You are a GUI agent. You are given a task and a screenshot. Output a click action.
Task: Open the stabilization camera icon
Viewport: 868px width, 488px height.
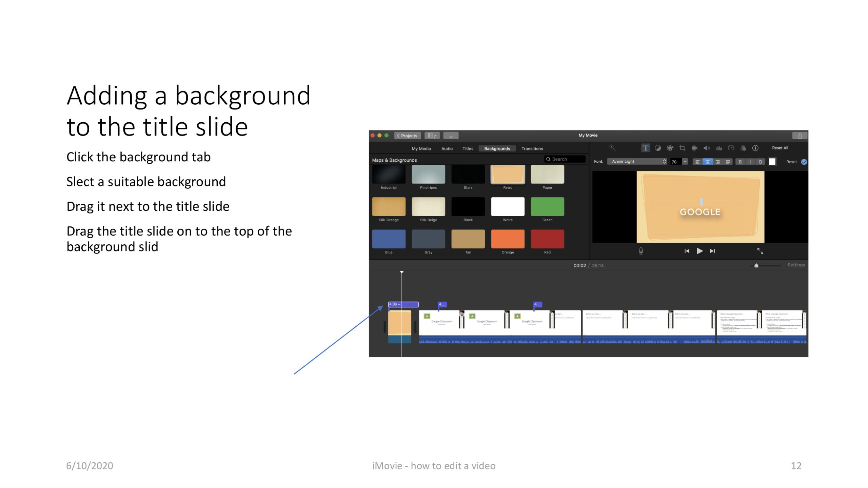[694, 148]
